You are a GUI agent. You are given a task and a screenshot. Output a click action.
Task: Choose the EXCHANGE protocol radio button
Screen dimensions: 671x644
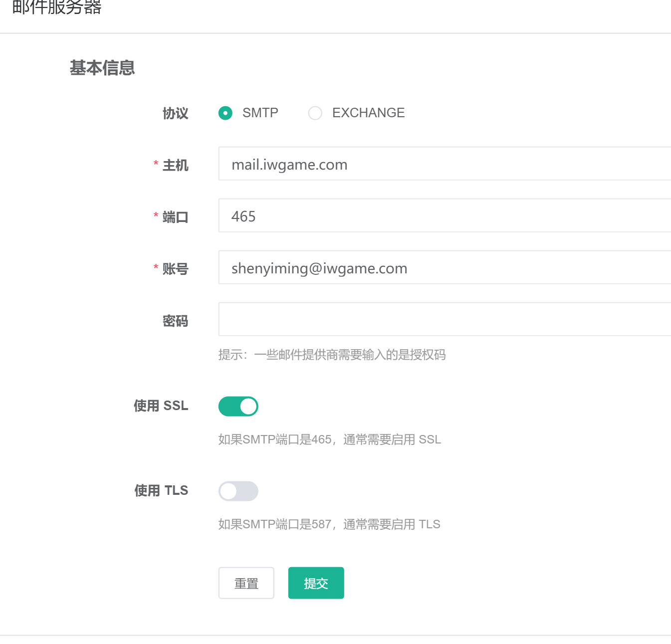[x=315, y=113]
